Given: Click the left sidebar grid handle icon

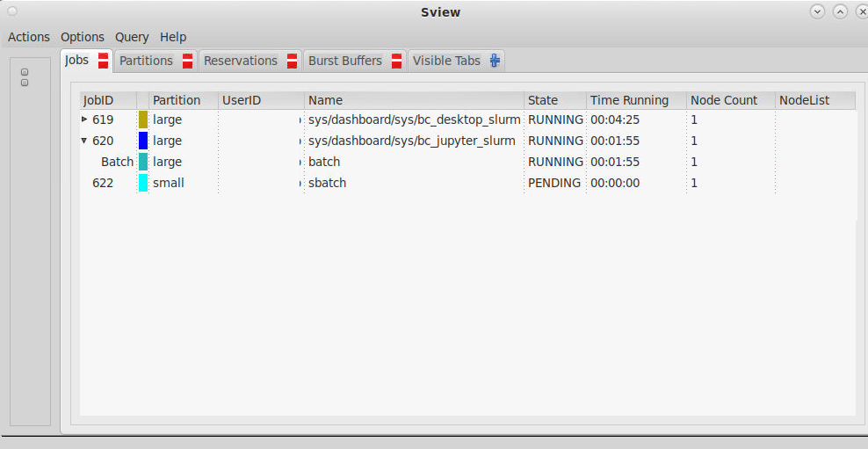Looking at the screenshot, I should coord(25,77).
